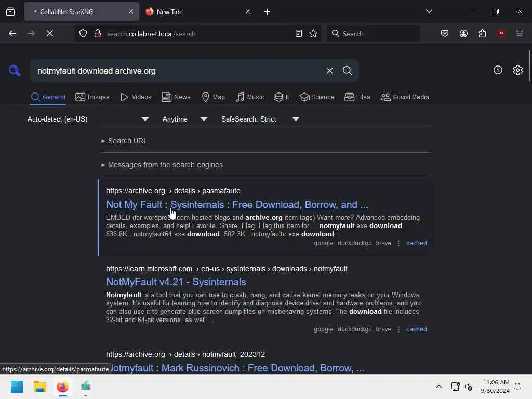This screenshot has width=532, height=399.
Task: Click the forward navigation arrow
Action: 31,33
